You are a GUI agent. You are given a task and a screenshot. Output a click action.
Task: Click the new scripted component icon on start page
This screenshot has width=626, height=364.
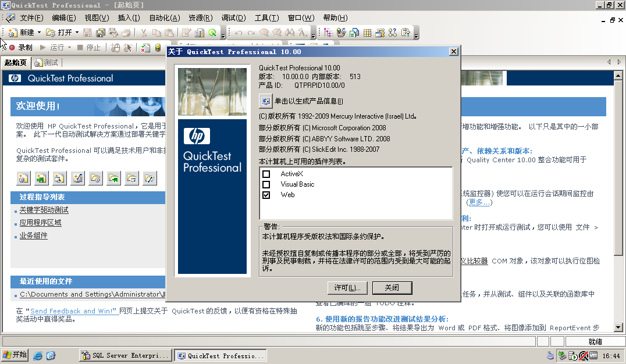point(77,178)
